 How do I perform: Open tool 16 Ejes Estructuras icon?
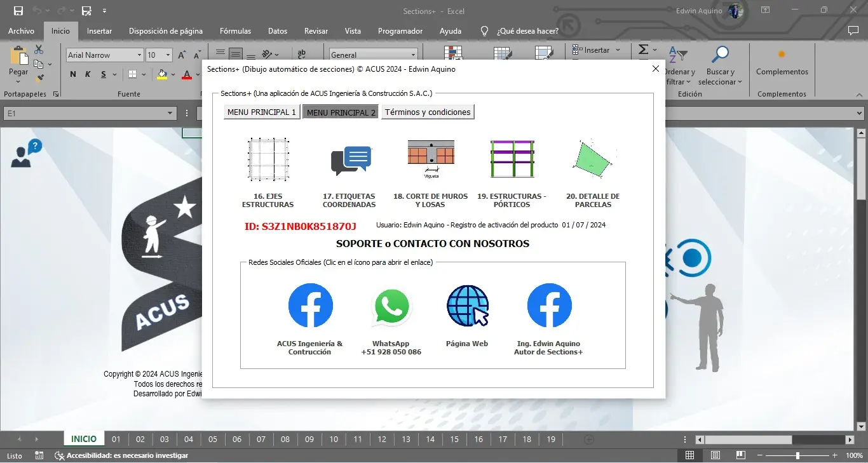[x=268, y=159]
